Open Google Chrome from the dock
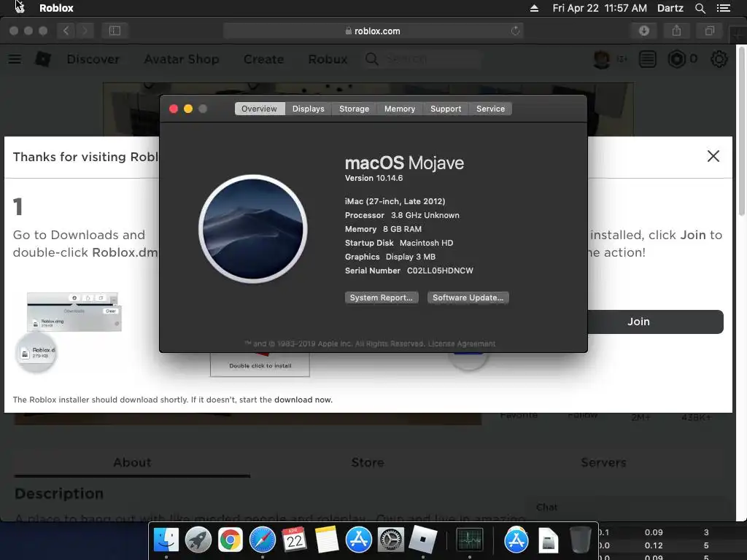The width and height of the screenshot is (747, 560). pos(230,540)
